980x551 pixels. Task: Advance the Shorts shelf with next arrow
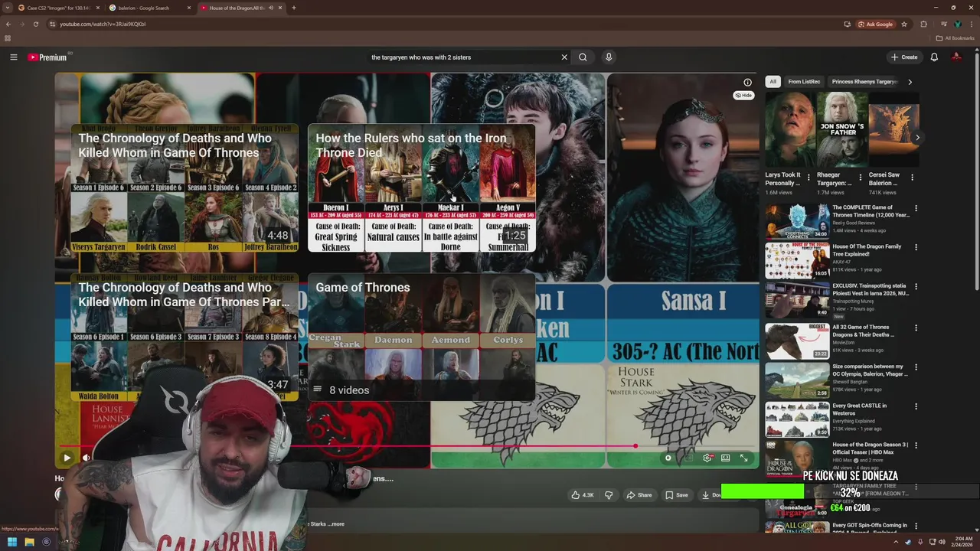pos(917,138)
